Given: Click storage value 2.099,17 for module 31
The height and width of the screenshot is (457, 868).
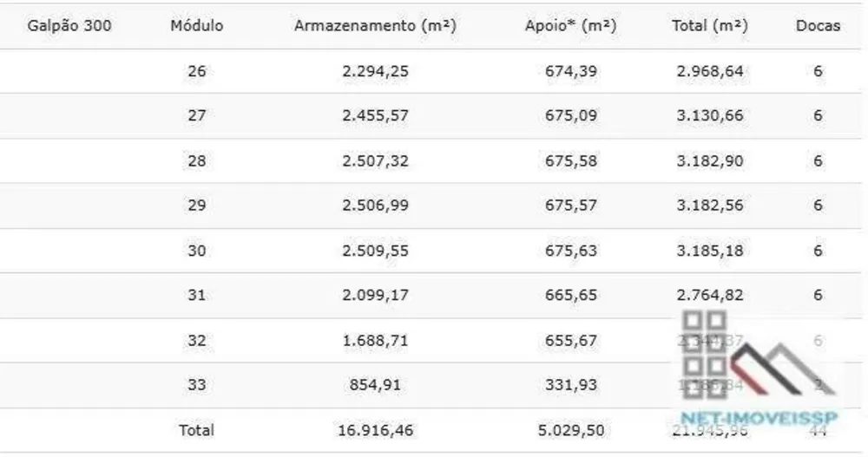Looking at the screenshot, I should click(x=375, y=295).
